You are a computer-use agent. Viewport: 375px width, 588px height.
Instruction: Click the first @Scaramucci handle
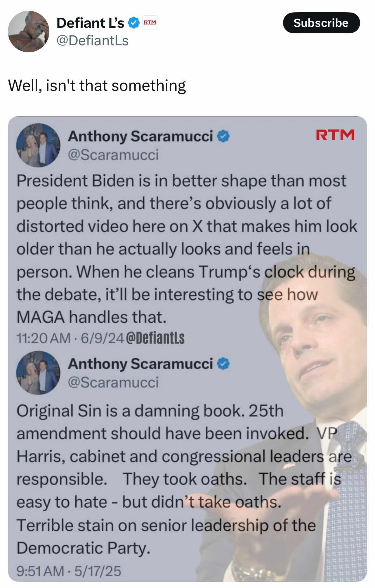(113, 155)
